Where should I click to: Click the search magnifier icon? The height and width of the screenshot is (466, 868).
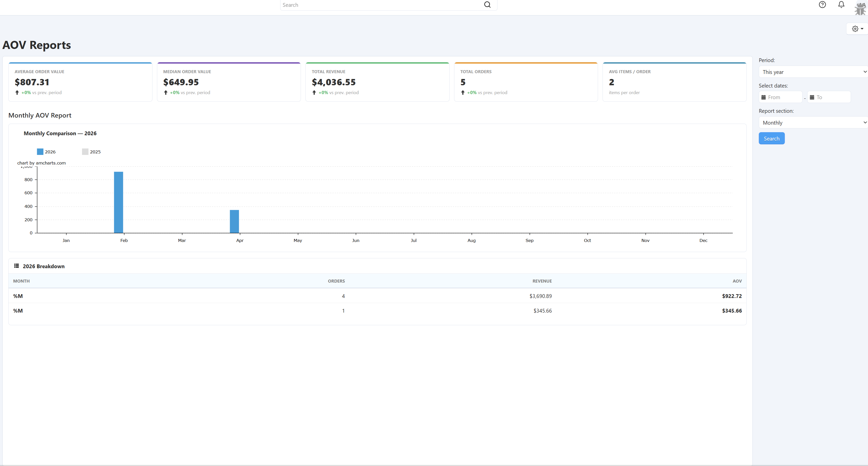click(487, 5)
